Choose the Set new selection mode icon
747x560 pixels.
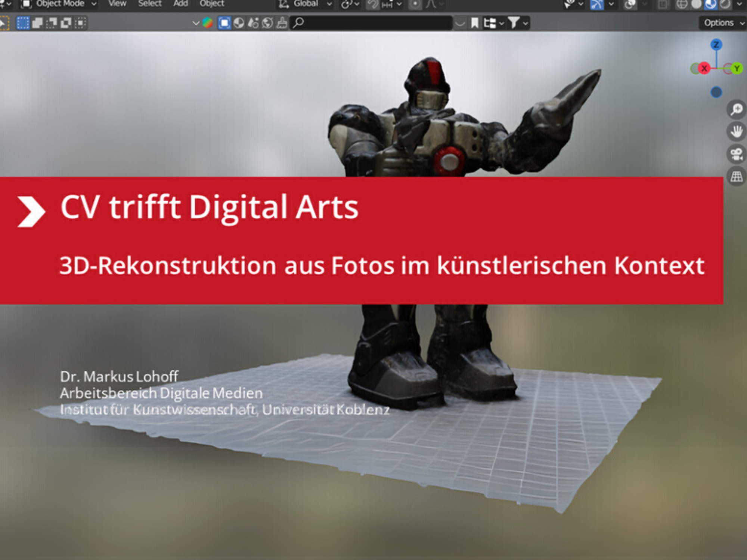[23, 23]
